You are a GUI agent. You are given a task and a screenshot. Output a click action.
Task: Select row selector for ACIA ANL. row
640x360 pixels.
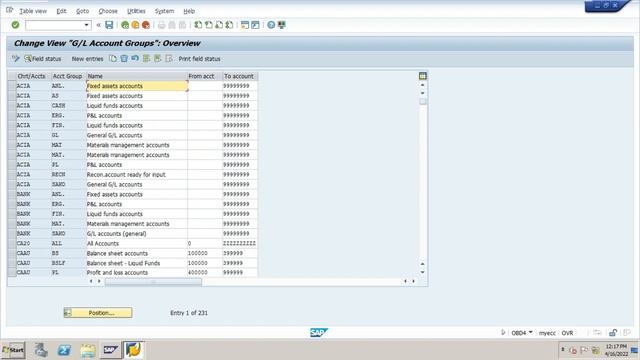pyautogui.click(x=12, y=86)
